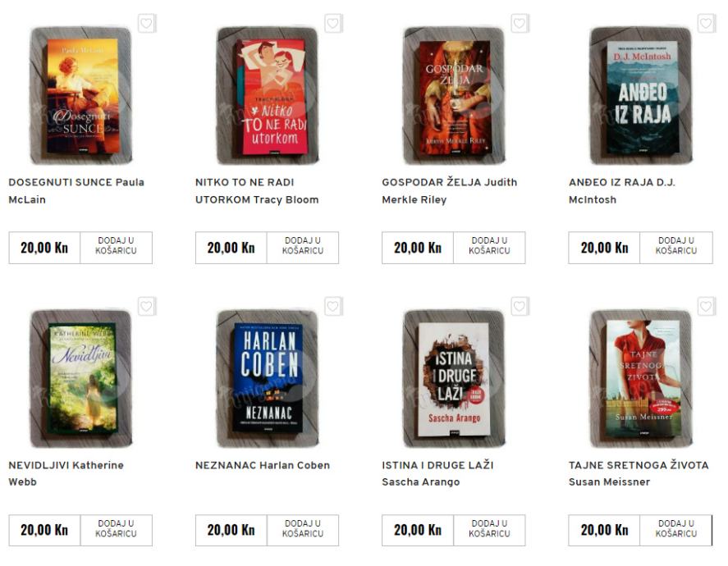Wishlist Anđeo iz Raja using heart icon

point(707,24)
